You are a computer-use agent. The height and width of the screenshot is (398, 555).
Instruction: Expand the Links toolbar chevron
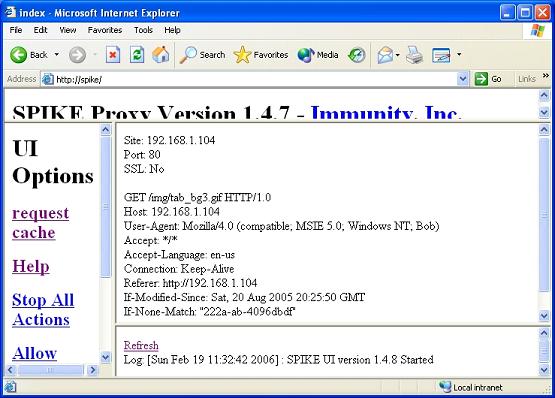point(545,75)
